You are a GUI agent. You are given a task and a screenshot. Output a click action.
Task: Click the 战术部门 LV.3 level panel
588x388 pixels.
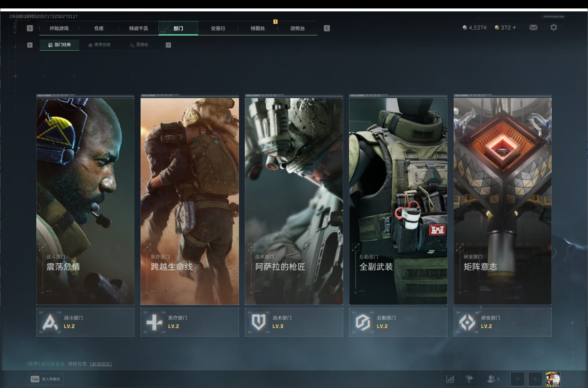(294, 322)
